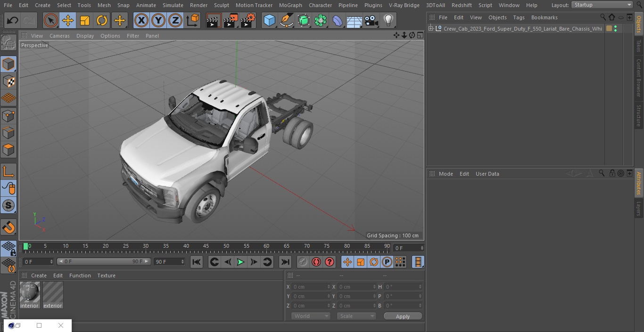Viewport: 644px width, 332px height.
Task: Add a Cube primitive object
Action: point(269,20)
